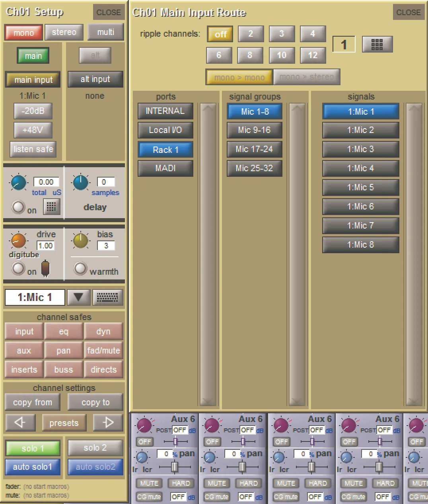Toggle the eq channel safe
The height and width of the screenshot is (504, 428).
(64, 331)
